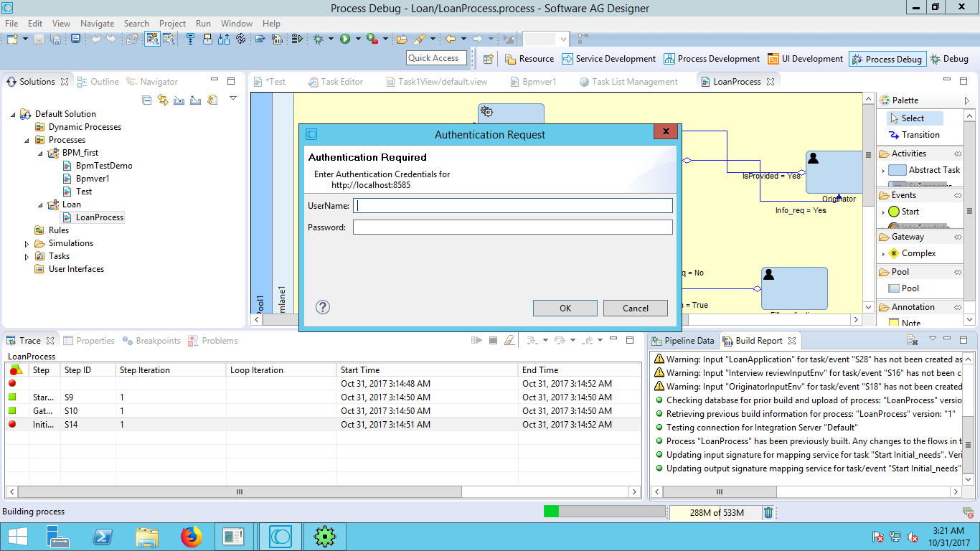This screenshot has width=980, height=551.
Task: Open the zoom percentage combo box
Action: (546, 39)
